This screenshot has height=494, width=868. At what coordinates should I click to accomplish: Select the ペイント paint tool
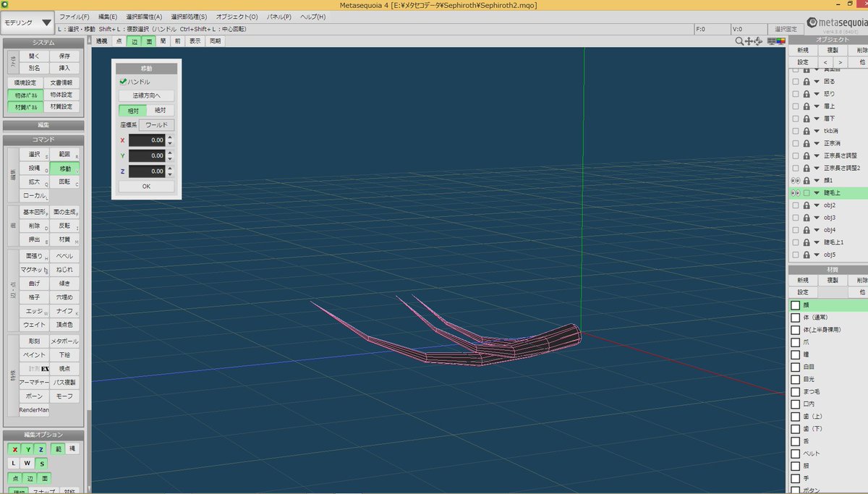[35, 355]
